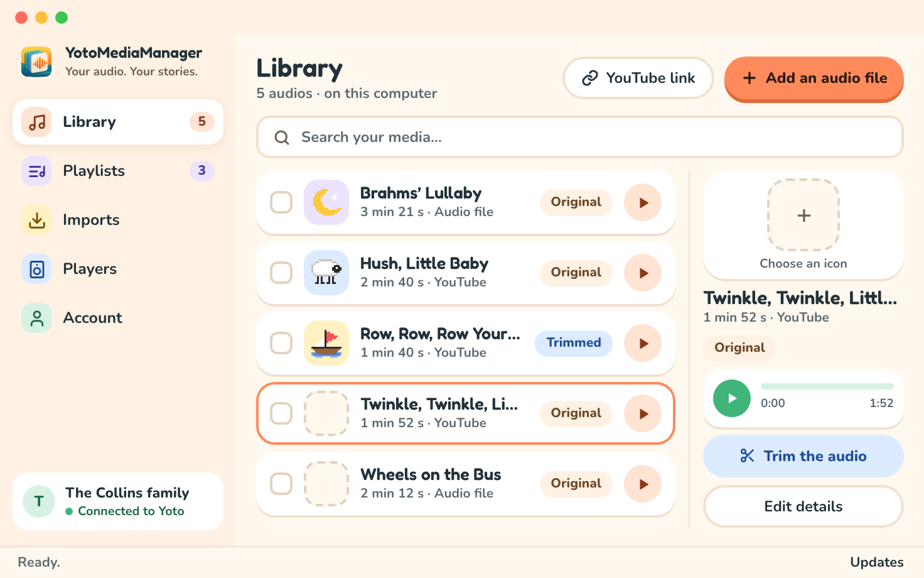Open the Library music note icon
This screenshot has width=924, height=578.
coord(37,122)
